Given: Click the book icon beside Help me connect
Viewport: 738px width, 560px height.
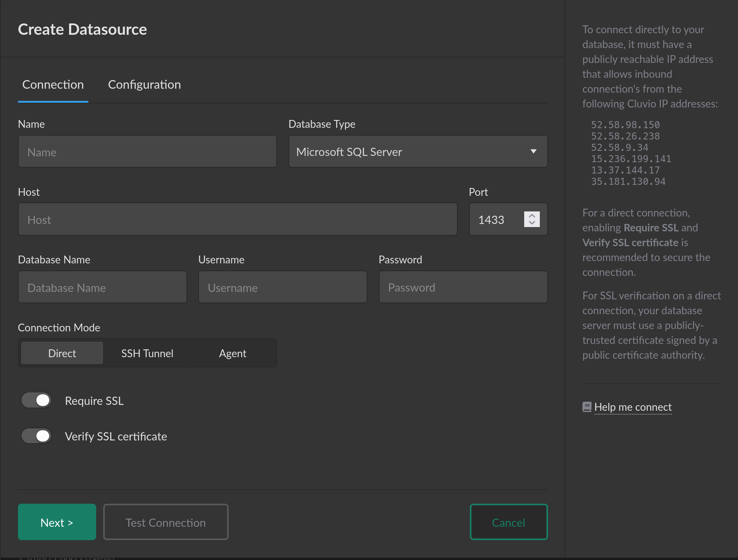Looking at the screenshot, I should [x=587, y=407].
